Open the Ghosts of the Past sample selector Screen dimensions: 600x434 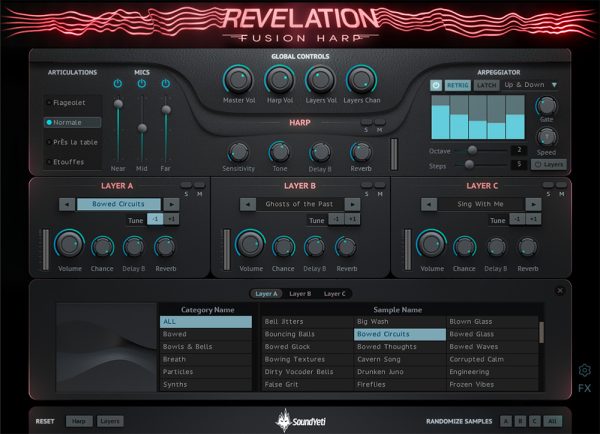(x=299, y=204)
